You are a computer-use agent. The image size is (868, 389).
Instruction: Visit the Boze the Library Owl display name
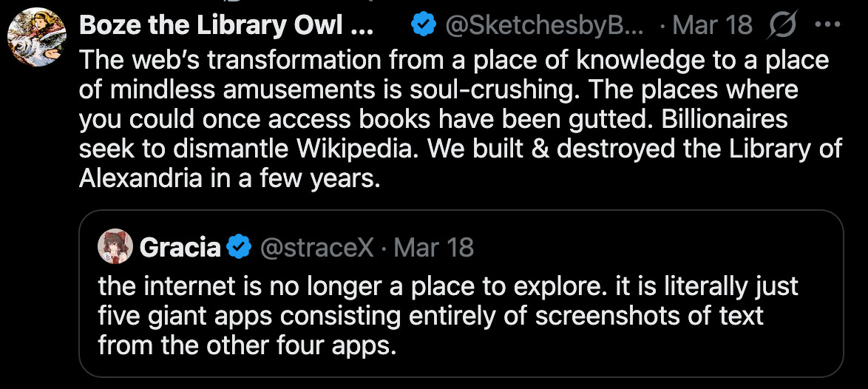226,25
